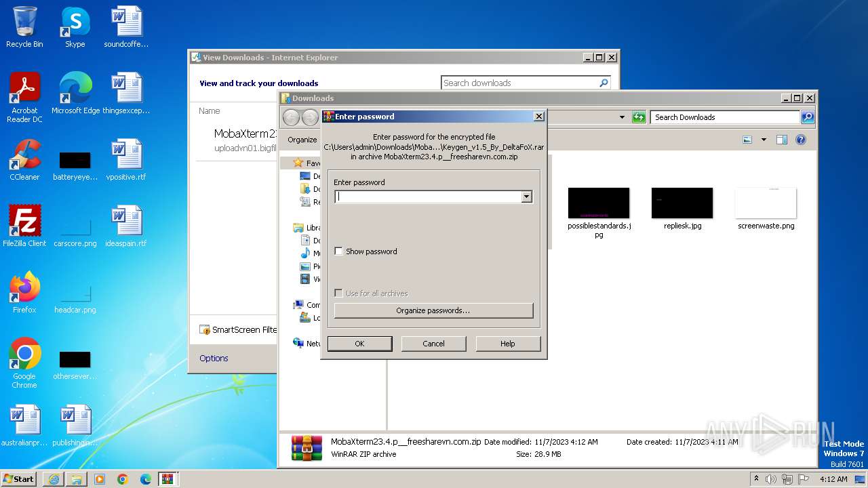Open Organize menu in Downloads window

pos(302,140)
